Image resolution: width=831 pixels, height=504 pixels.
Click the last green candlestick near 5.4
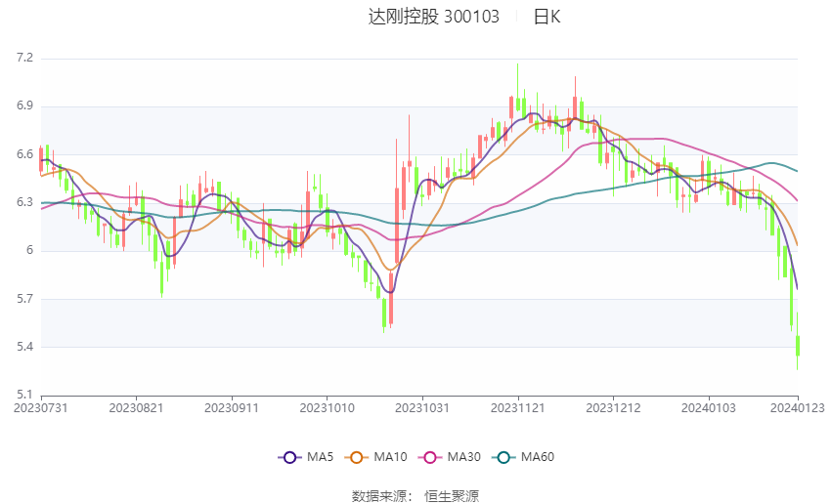click(x=798, y=345)
